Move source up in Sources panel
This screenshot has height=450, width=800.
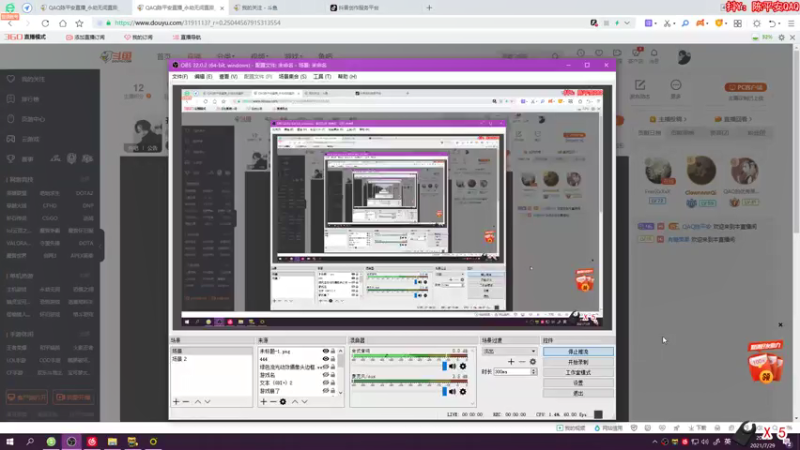pos(294,402)
